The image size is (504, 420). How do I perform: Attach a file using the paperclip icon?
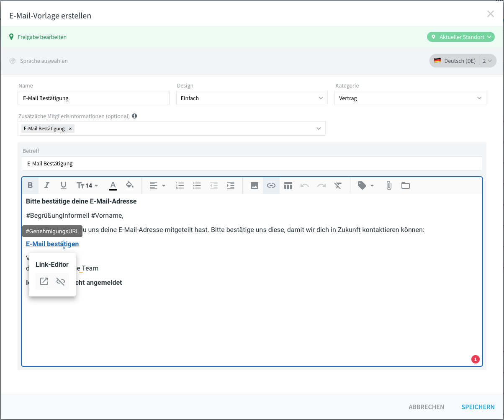(x=389, y=186)
